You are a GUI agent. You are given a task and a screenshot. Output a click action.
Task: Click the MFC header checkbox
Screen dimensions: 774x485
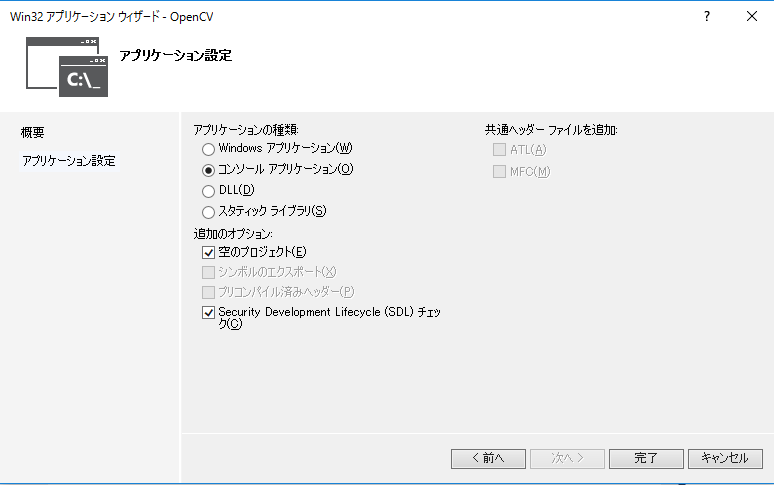(x=500, y=172)
